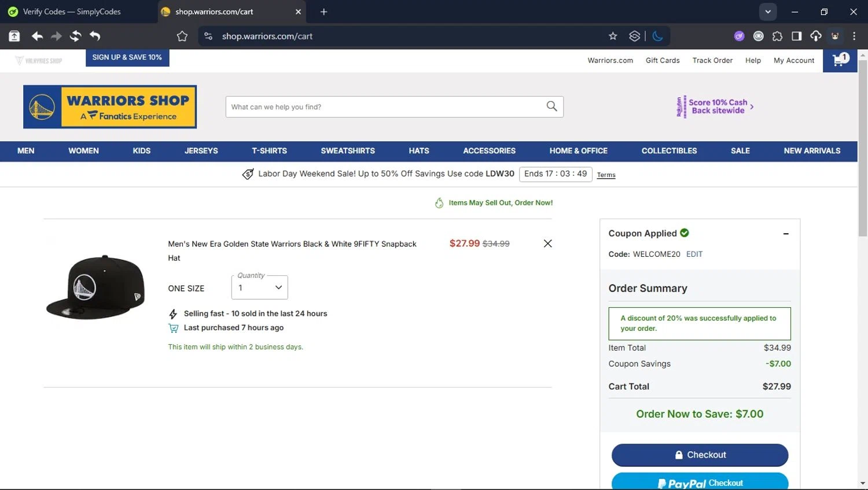Open the Gift Cards link
Image resolution: width=868 pixels, height=490 pixels.
pyautogui.click(x=663, y=61)
